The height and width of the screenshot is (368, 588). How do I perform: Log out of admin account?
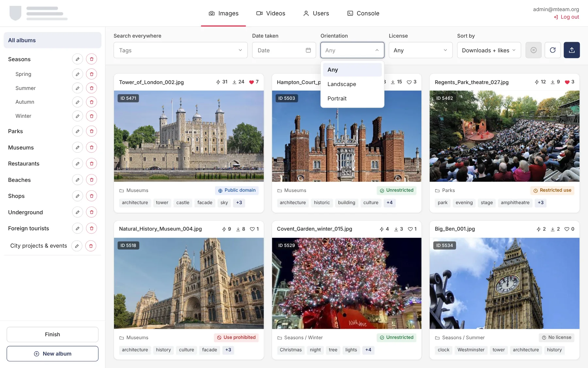[566, 17]
